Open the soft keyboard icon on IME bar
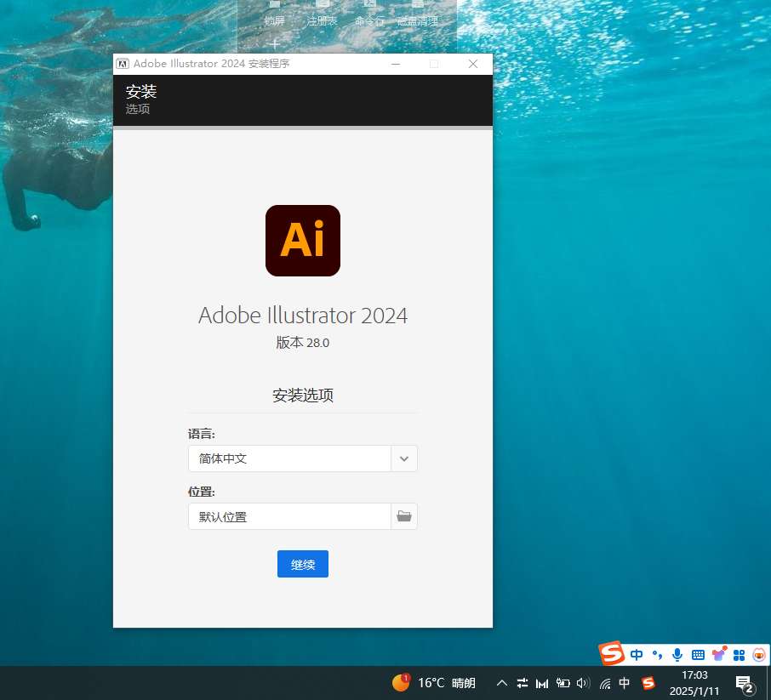 click(698, 655)
